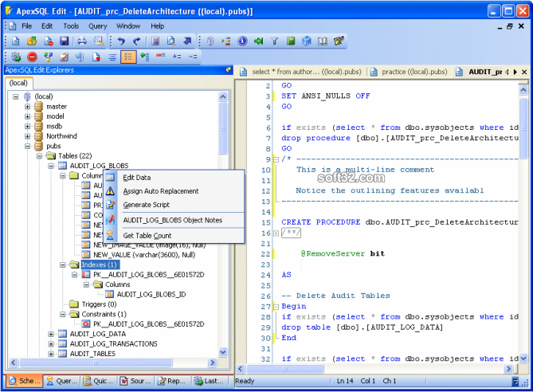The image size is (533, 392).
Task: Click the green left arrow toolbar icon
Action: pos(259,41)
